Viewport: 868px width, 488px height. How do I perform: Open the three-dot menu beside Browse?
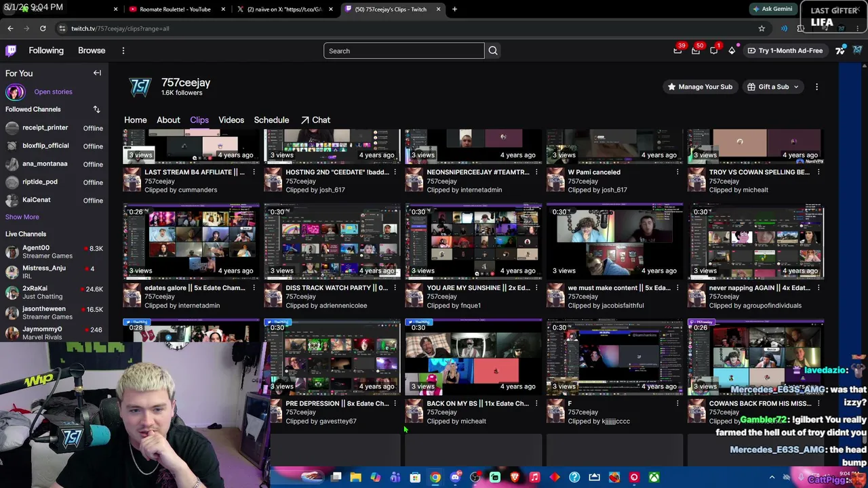point(123,51)
